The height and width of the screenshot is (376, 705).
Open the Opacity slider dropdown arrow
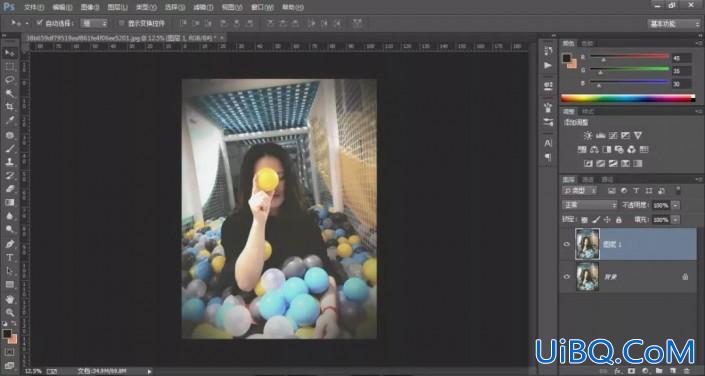[675, 205]
